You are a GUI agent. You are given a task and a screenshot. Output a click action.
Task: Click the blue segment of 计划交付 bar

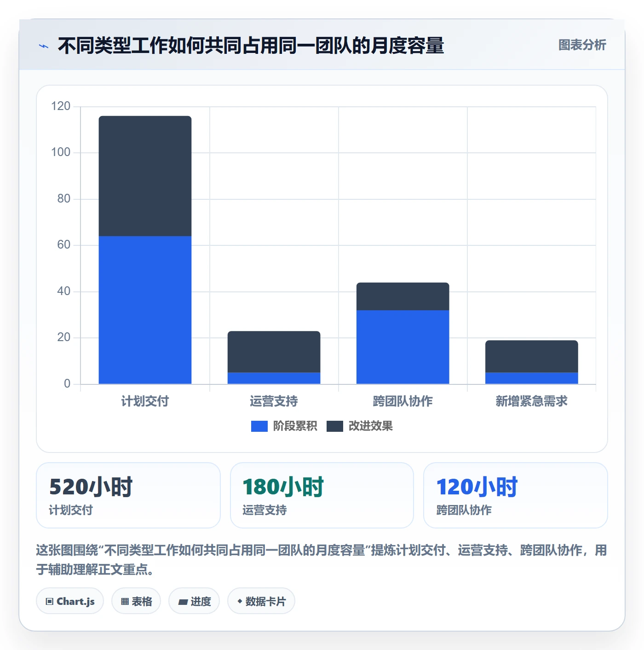pos(145,310)
